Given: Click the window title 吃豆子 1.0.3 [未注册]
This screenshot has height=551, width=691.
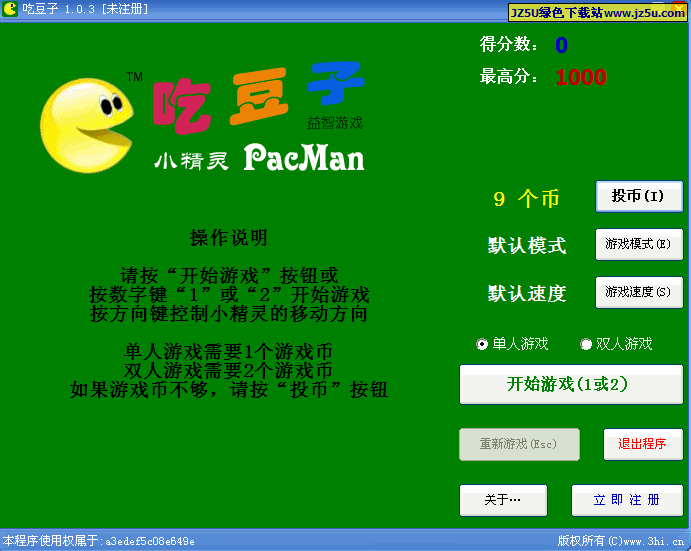Looking at the screenshot, I should [85, 9].
